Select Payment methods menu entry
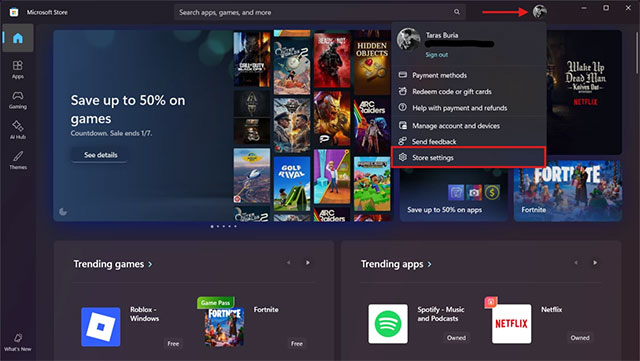The image size is (640, 361). click(469, 75)
